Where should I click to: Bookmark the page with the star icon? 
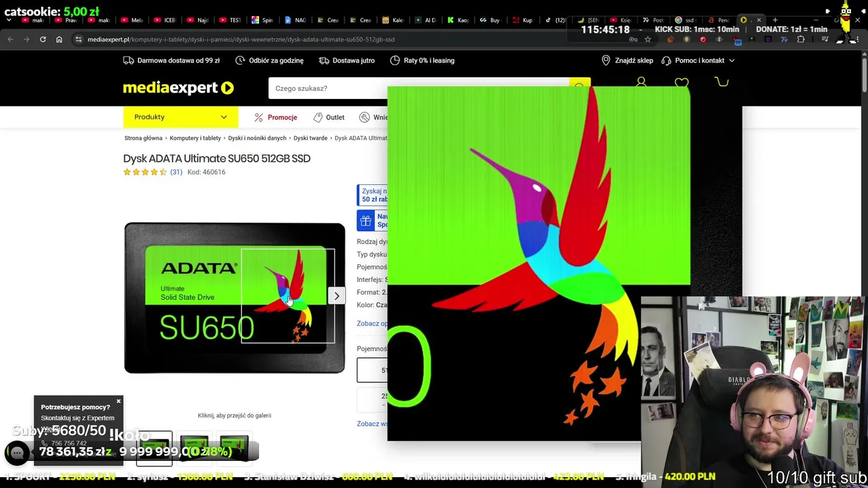[648, 39]
